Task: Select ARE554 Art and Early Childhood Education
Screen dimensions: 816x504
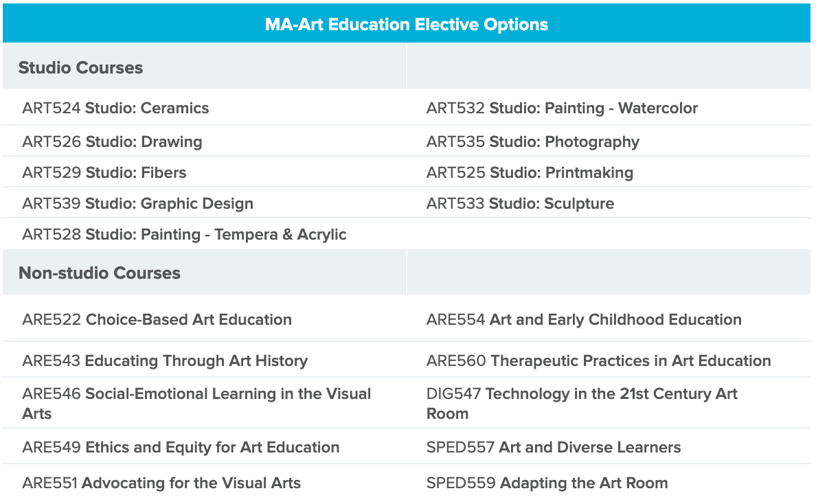Action: pyautogui.click(x=584, y=319)
